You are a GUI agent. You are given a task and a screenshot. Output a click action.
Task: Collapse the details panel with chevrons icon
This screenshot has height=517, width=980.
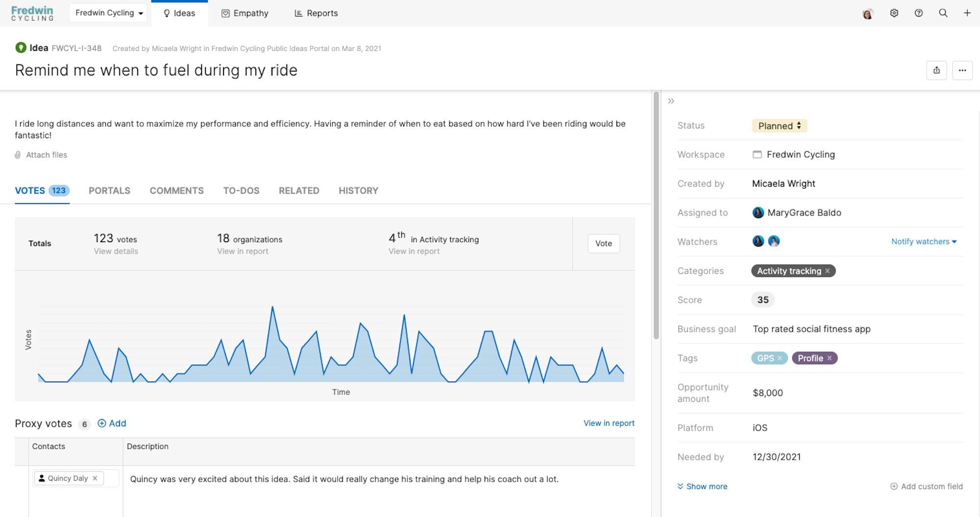pyautogui.click(x=671, y=101)
